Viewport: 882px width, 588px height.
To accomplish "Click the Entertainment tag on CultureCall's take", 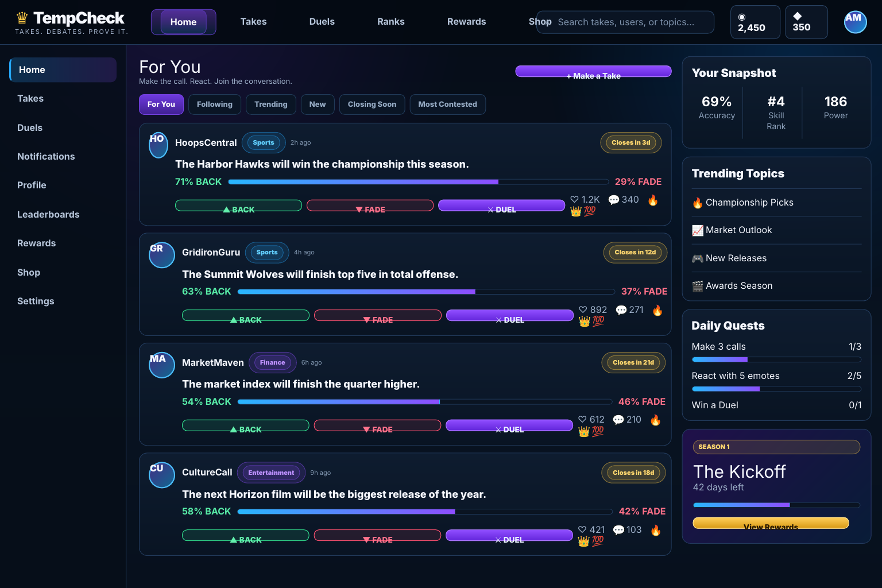I will point(271,473).
